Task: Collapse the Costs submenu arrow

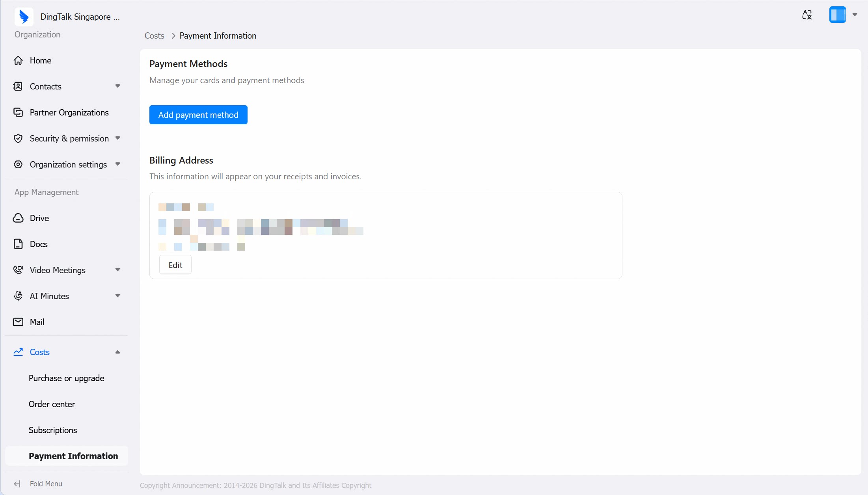Action: tap(117, 352)
